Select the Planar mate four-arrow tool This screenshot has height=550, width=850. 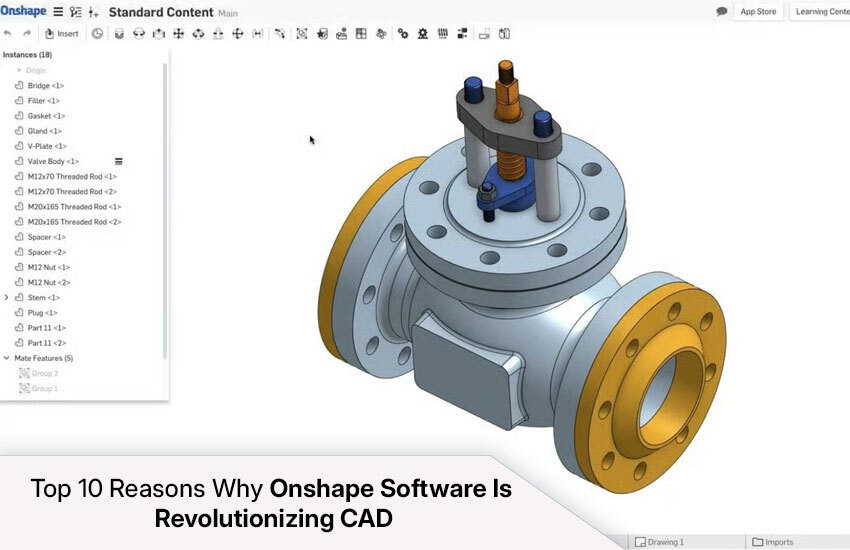(178, 34)
